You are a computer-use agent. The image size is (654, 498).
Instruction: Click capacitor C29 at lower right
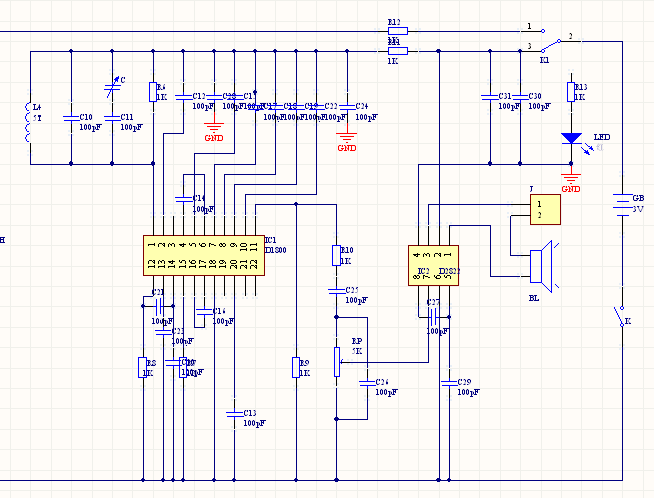click(x=446, y=382)
